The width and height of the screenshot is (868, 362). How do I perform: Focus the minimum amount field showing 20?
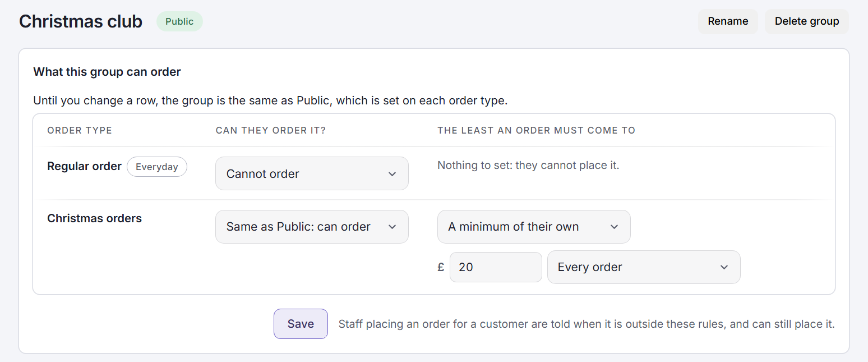click(x=496, y=267)
